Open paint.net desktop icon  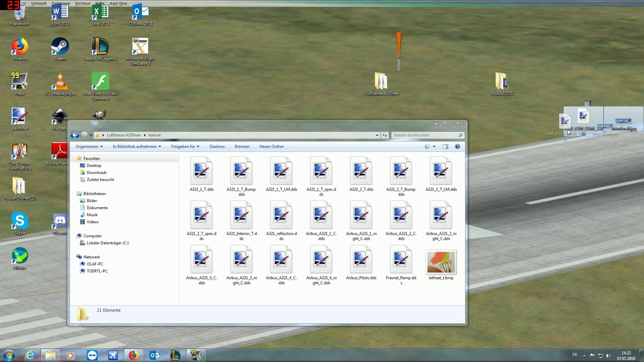coord(20,119)
